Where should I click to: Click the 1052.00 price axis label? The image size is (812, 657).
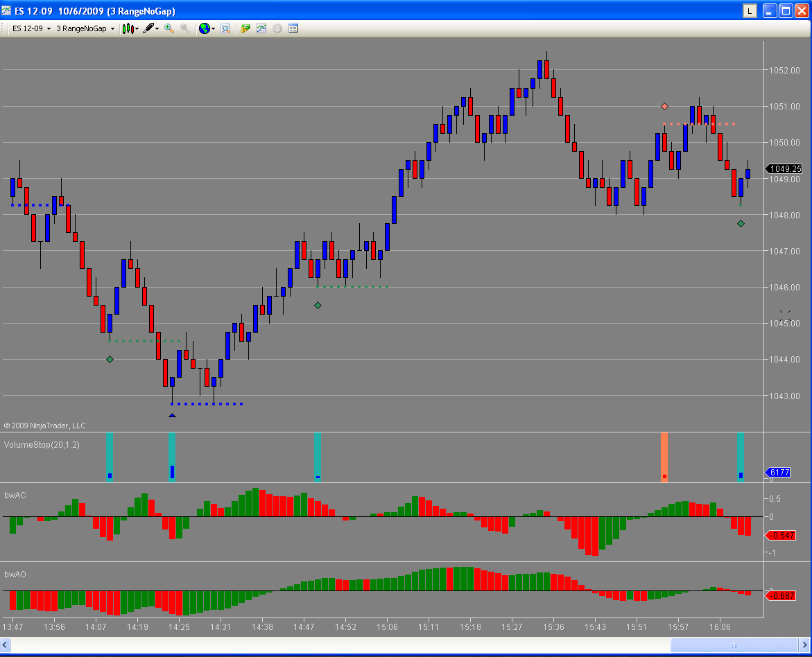pyautogui.click(x=784, y=71)
